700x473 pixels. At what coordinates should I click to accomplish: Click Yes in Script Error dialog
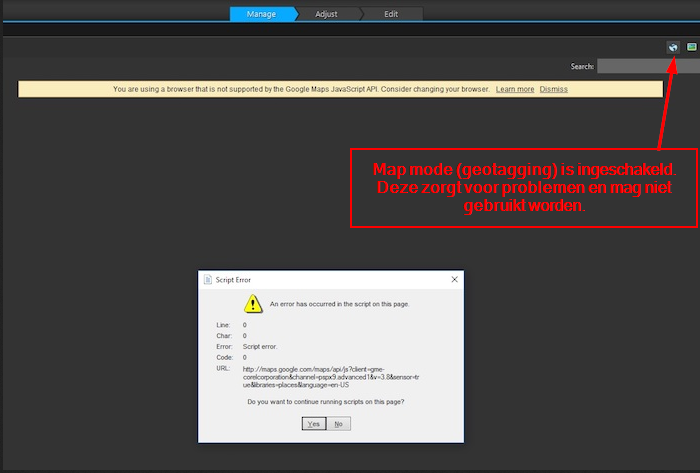click(314, 424)
